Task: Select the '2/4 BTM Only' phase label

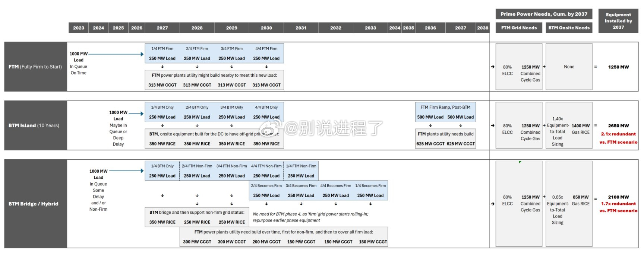Action: point(197,107)
